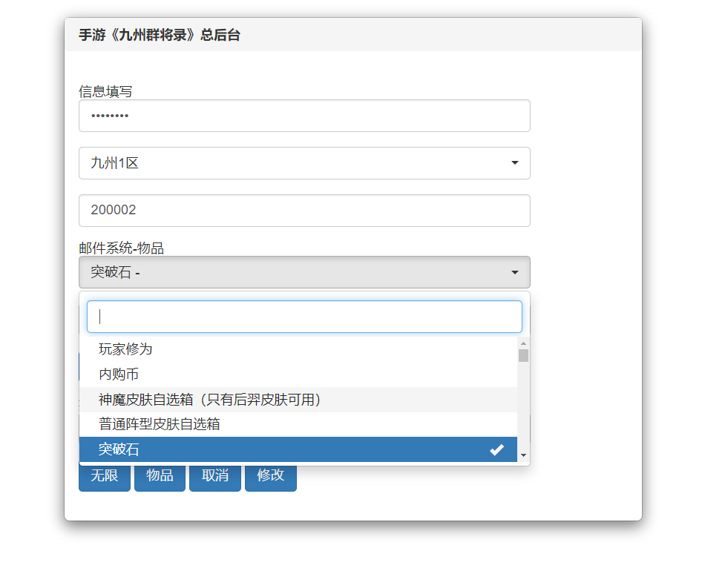The height and width of the screenshot is (571, 728).
Task: Click the caret arrow beside 突破石 -
Action: click(x=514, y=272)
